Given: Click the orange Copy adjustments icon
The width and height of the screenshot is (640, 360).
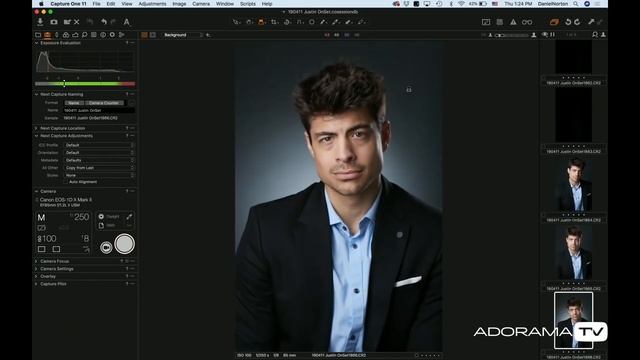Looking at the screenshot, I should pyautogui.click(x=554, y=22).
